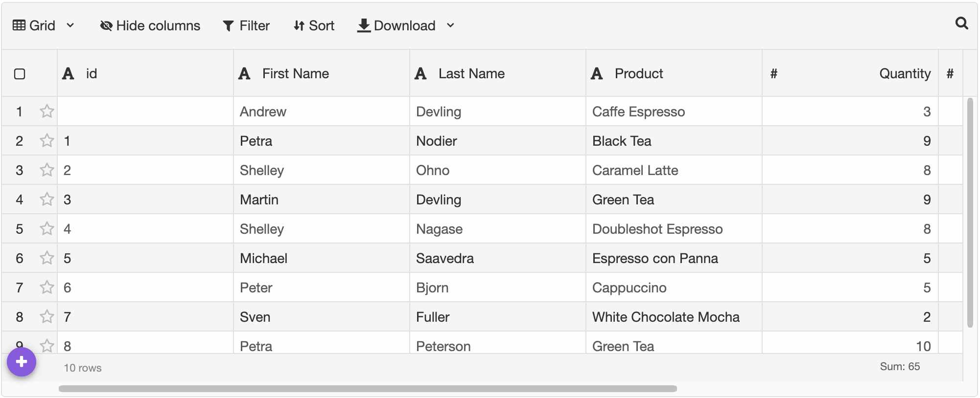Star the Petra Nodier row
Viewport: 980px width, 398px height.
click(x=47, y=141)
